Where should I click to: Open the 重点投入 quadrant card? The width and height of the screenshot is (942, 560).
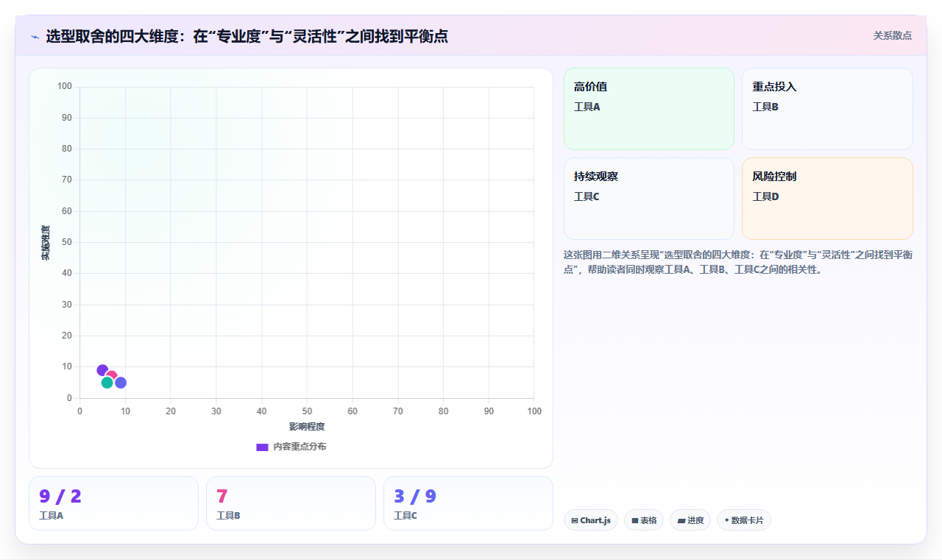pos(827,109)
